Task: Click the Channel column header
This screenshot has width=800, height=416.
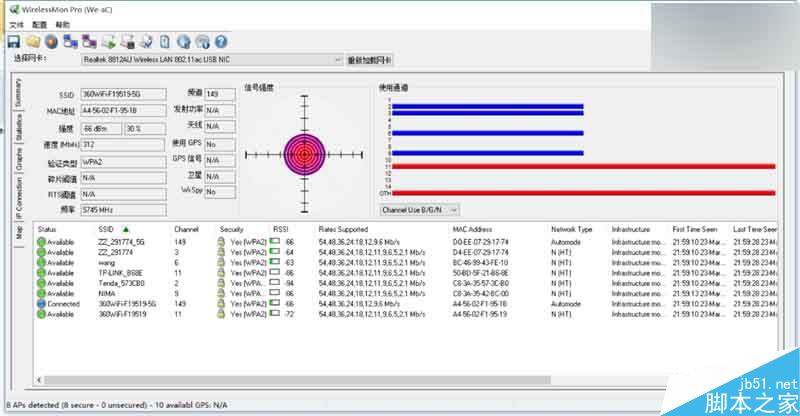Action: pos(186,229)
